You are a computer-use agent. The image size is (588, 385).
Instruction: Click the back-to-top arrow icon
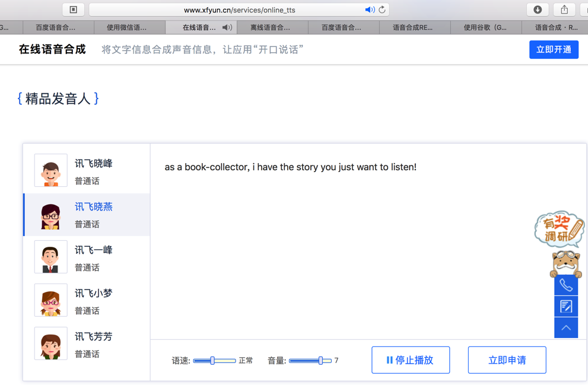point(566,328)
